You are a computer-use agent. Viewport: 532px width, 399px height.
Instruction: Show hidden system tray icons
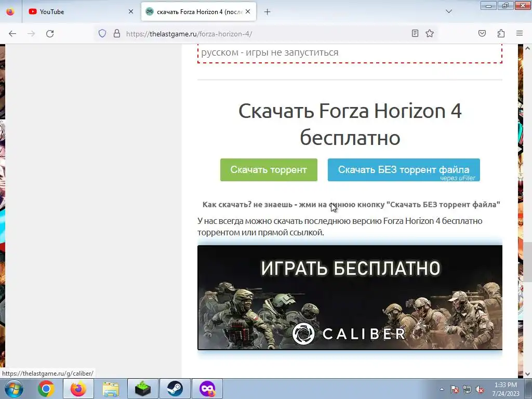coord(442,389)
